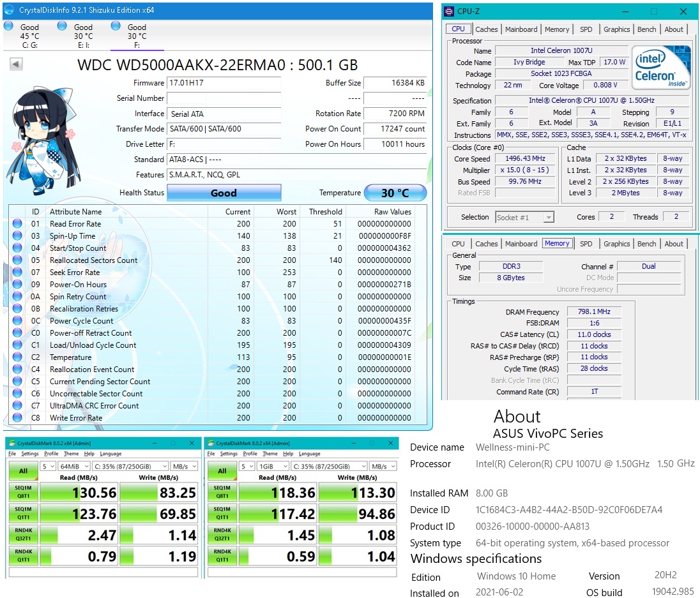Click status orb for Write Error Rate
The height and width of the screenshot is (598, 700).
coord(17,417)
